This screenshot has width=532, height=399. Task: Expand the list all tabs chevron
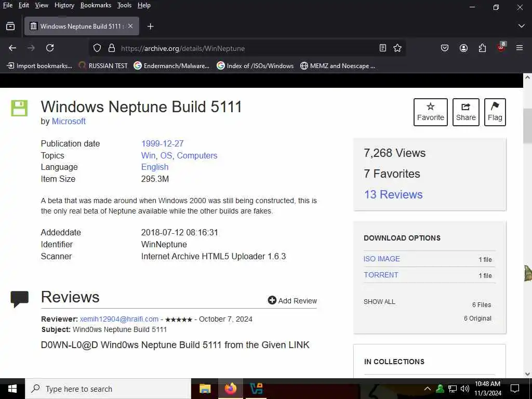click(x=522, y=26)
